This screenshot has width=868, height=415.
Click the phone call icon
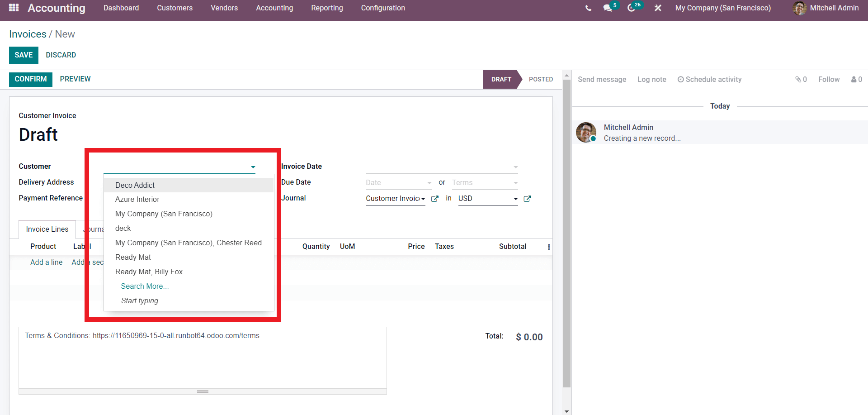(x=588, y=8)
